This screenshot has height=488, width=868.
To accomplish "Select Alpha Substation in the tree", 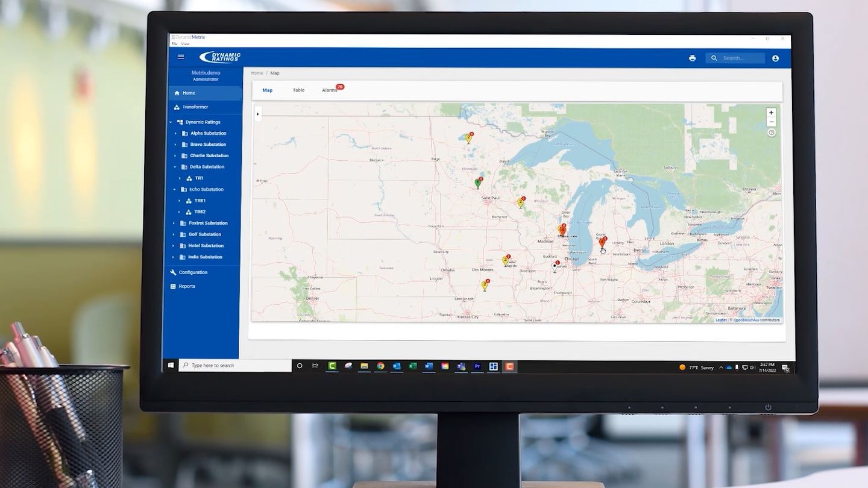I will coord(209,133).
